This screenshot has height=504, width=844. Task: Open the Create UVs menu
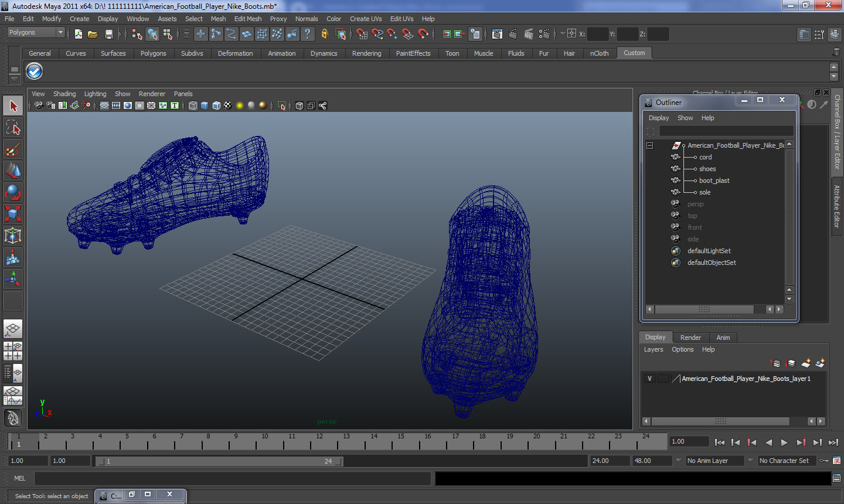click(x=366, y=19)
